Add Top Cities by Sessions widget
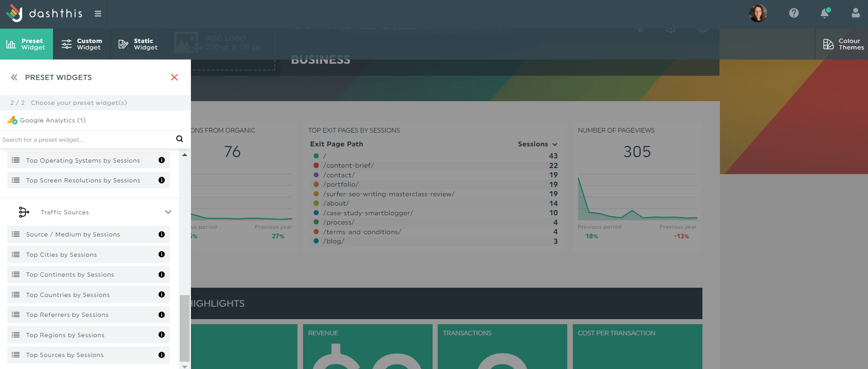 tap(89, 254)
